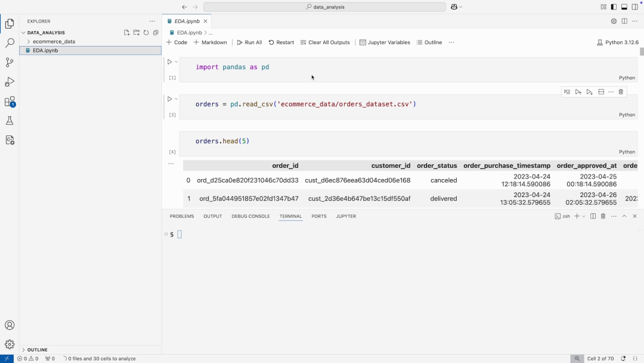The image size is (644, 363).
Task: Toggle the secondary side bar
Action: [x=634, y=7]
